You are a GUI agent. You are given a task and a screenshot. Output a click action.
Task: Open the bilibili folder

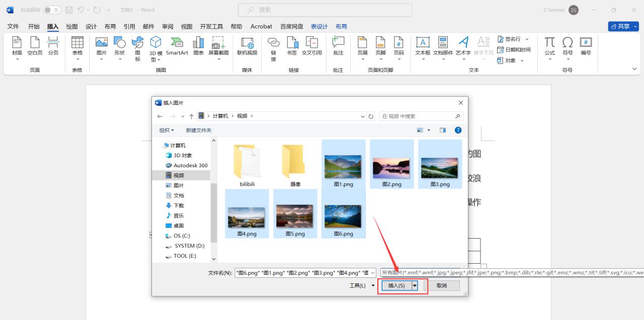[x=247, y=166]
